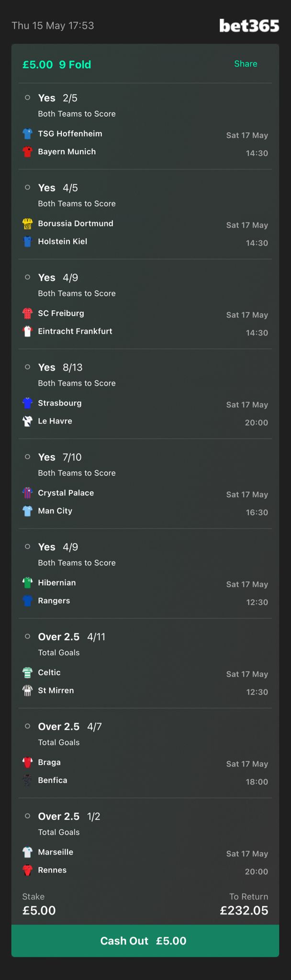Click the TSG Hoffenheim blue shirt icon
The height and width of the screenshot is (980, 291).
point(28,134)
